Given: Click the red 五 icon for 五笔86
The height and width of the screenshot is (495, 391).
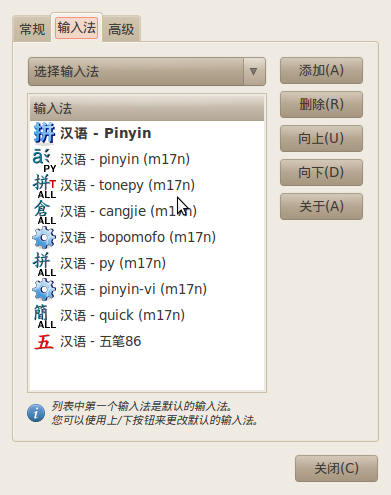Looking at the screenshot, I should tap(44, 342).
